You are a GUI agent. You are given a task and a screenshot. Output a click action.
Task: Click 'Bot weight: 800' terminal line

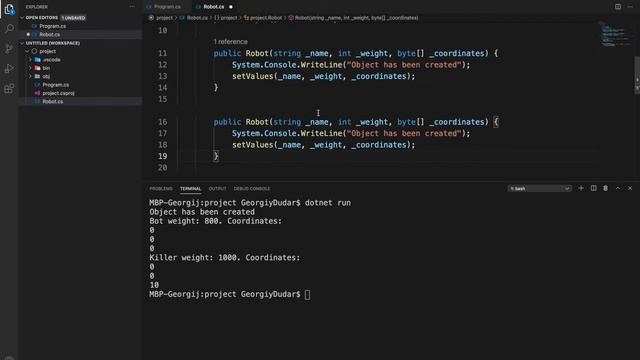point(216,221)
